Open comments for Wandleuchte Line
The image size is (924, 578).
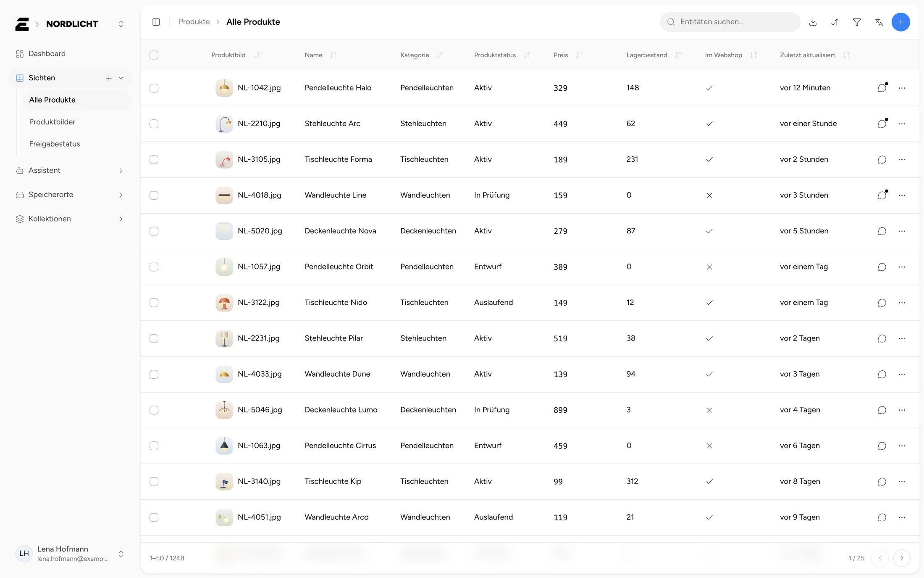point(882,195)
